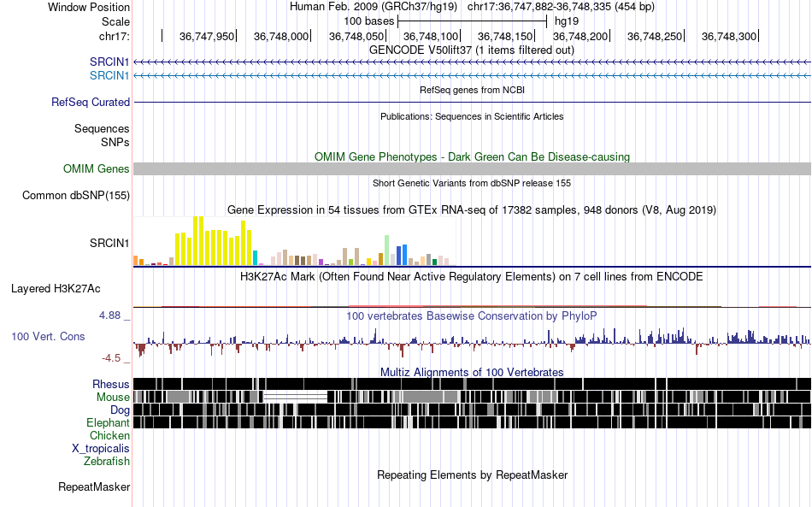Open Common dbSNP(155) track label
This screenshot has height=507, width=812.
76,195
